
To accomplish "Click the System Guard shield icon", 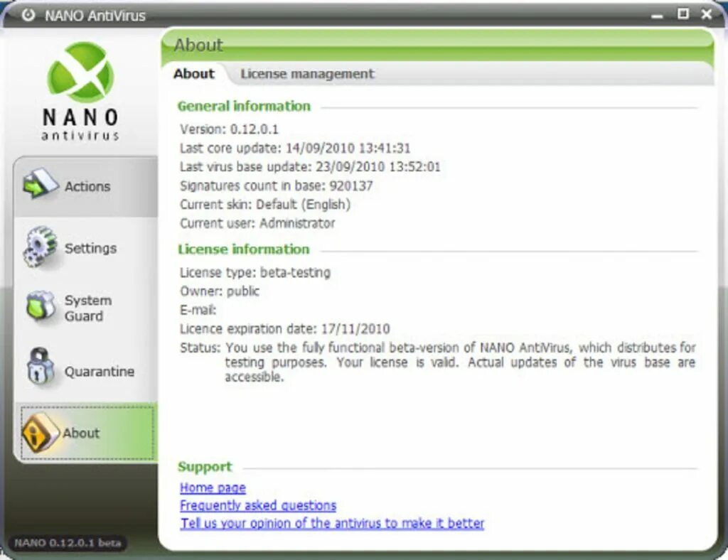I will pyautogui.click(x=41, y=307).
